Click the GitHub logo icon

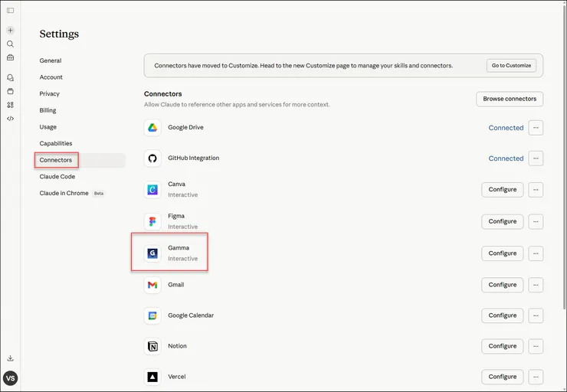(x=152, y=158)
